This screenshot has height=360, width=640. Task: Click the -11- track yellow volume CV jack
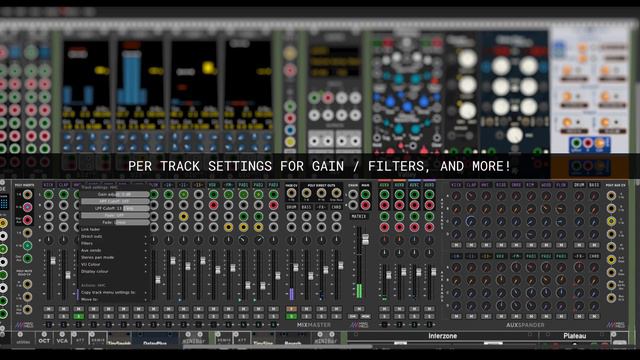point(184,216)
